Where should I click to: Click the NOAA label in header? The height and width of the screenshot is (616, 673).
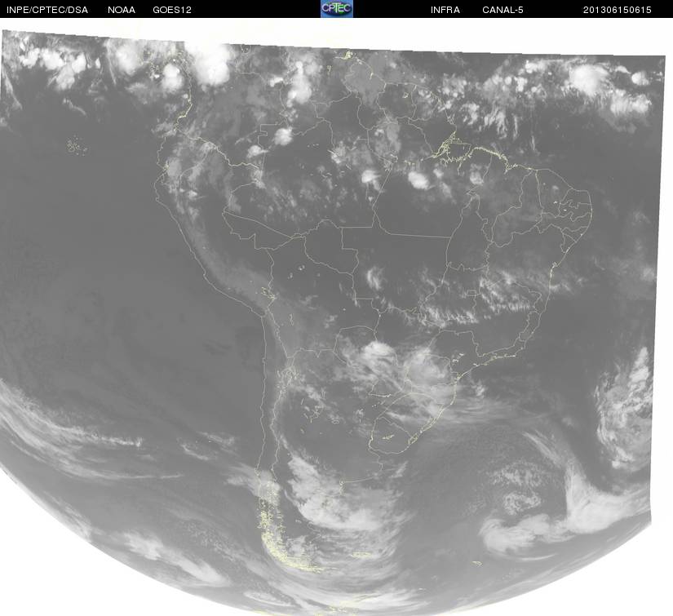click(122, 10)
